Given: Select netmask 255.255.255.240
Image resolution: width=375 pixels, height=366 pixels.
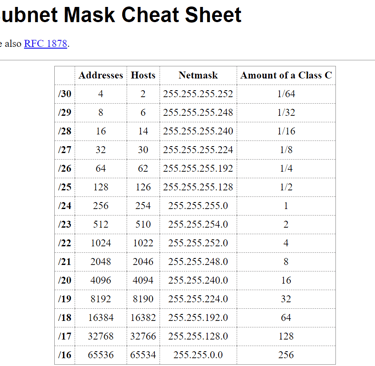Looking at the screenshot, I should point(198,131).
